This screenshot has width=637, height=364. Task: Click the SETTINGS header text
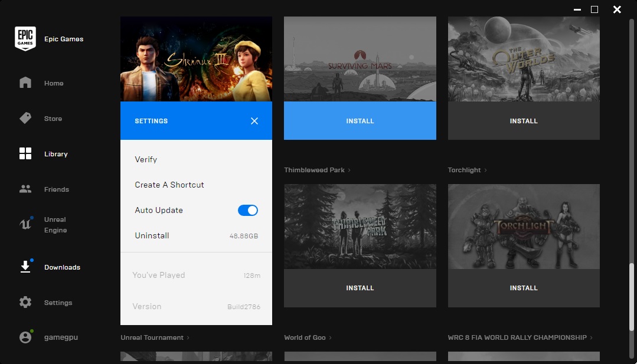pos(151,121)
